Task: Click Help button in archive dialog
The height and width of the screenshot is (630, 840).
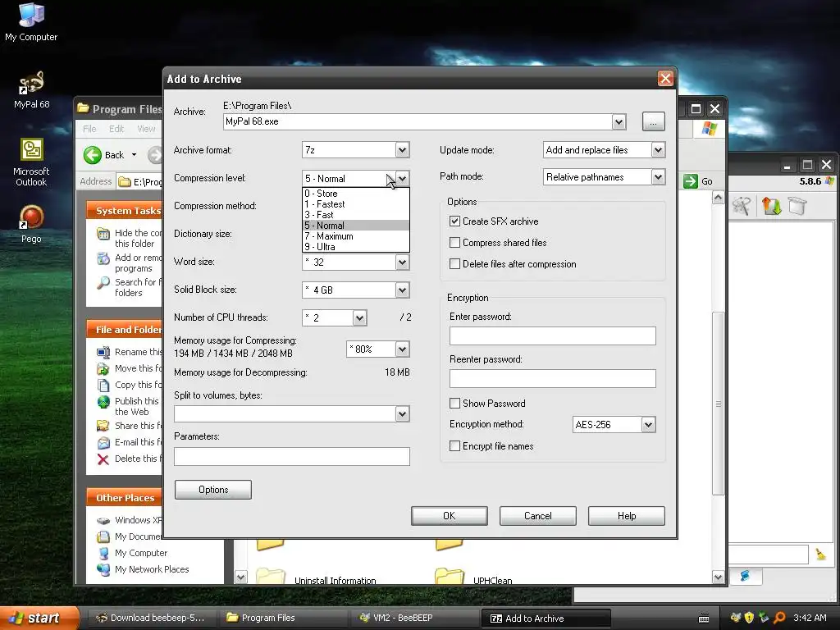Action: [626, 516]
